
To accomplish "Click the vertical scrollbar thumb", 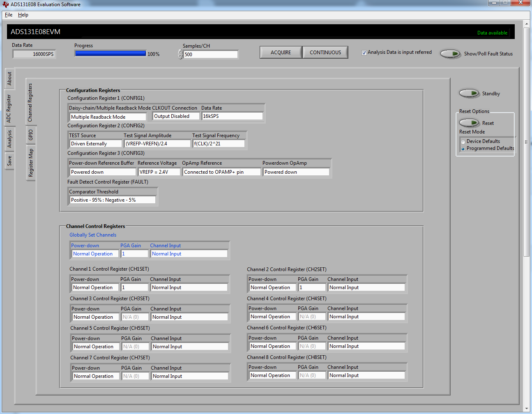I will [x=526, y=142].
